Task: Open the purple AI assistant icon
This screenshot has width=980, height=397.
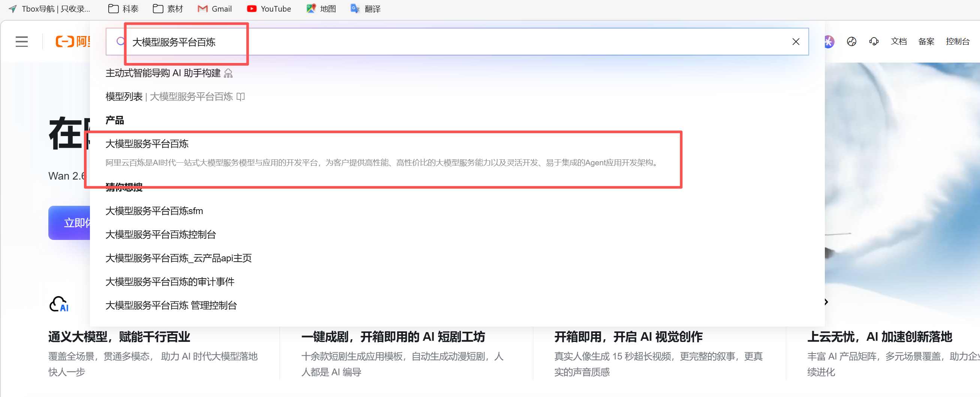Action: point(829,42)
